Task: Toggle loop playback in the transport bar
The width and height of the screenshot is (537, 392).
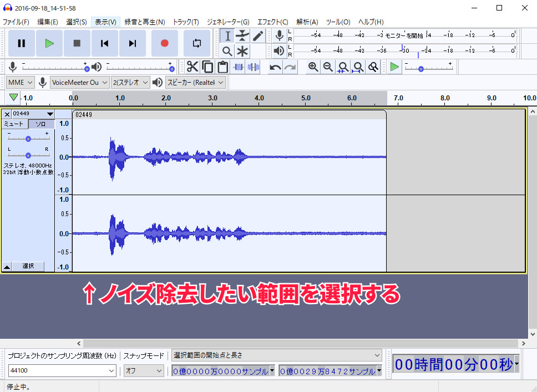Action: pyautogui.click(x=197, y=43)
